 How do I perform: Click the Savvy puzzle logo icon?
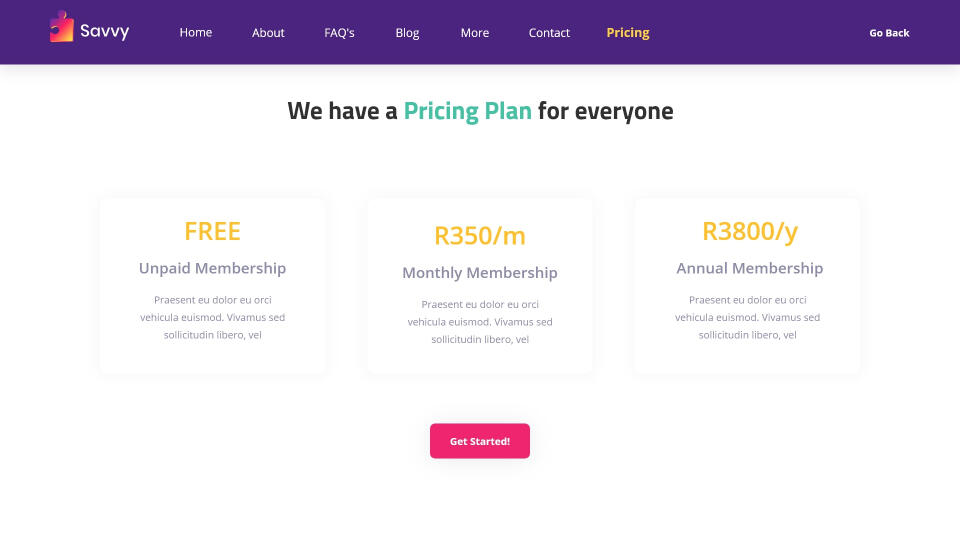pyautogui.click(x=61, y=27)
